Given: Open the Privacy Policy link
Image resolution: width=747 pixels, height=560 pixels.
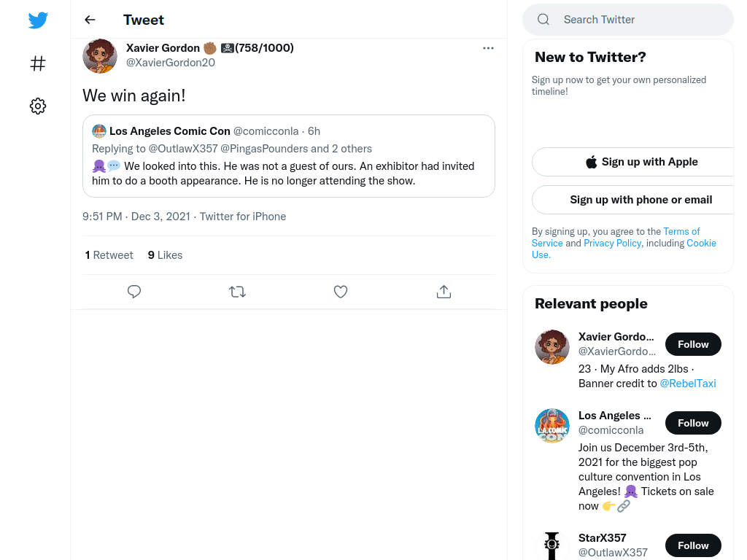Looking at the screenshot, I should click(612, 244).
